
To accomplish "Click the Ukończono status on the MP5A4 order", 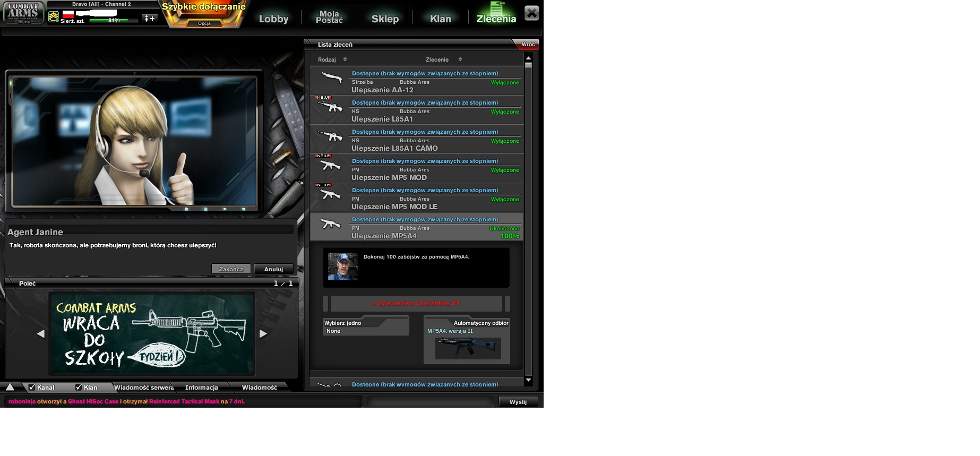I will point(504,229).
